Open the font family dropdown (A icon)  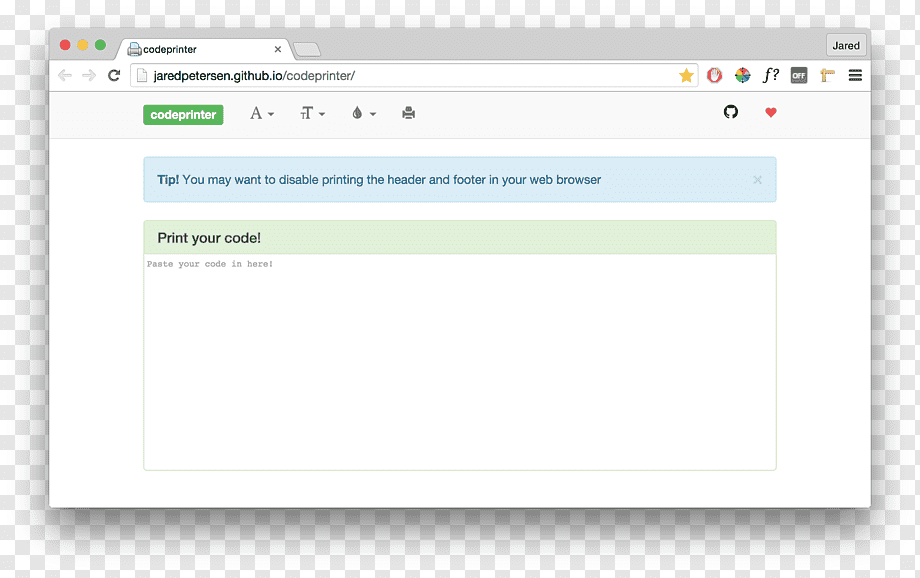click(x=262, y=113)
